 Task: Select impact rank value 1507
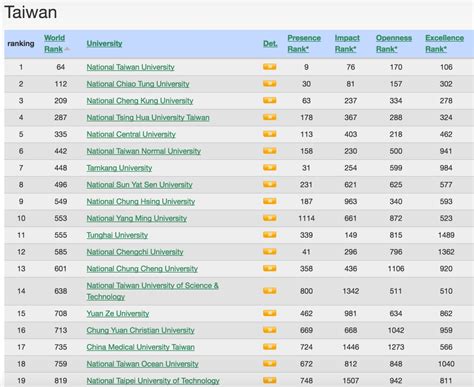(351, 380)
